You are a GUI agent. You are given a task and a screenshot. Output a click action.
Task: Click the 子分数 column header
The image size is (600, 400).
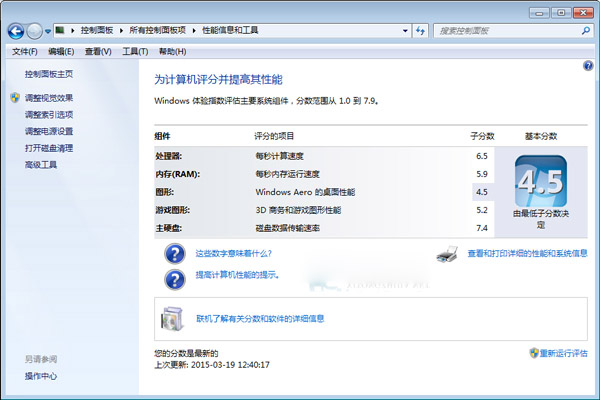[x=482, y=136]
